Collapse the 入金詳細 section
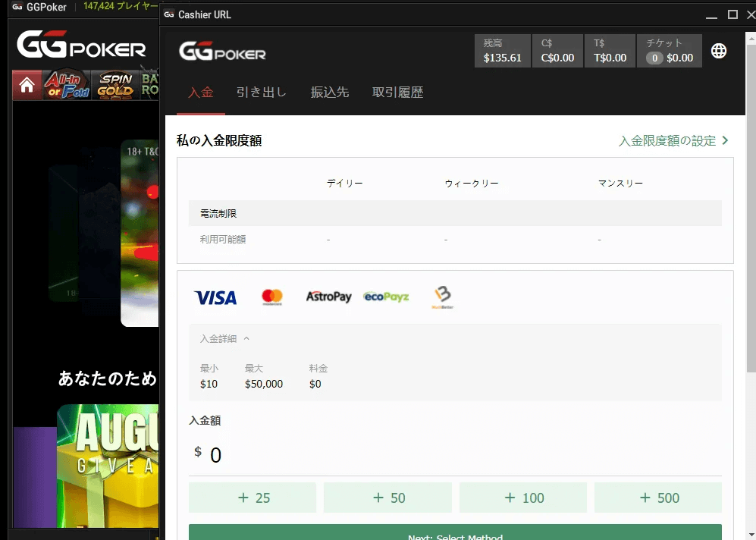 (x=224, y=339)
